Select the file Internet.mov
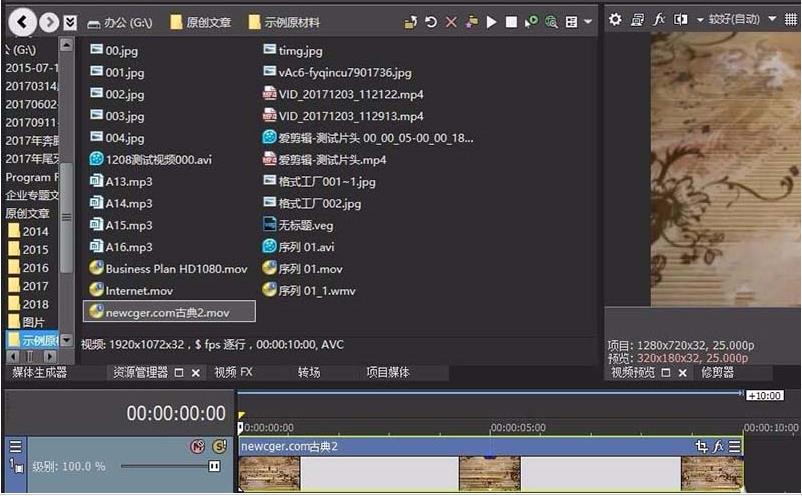Screen dimensions: 802x499 coord(131,291)
